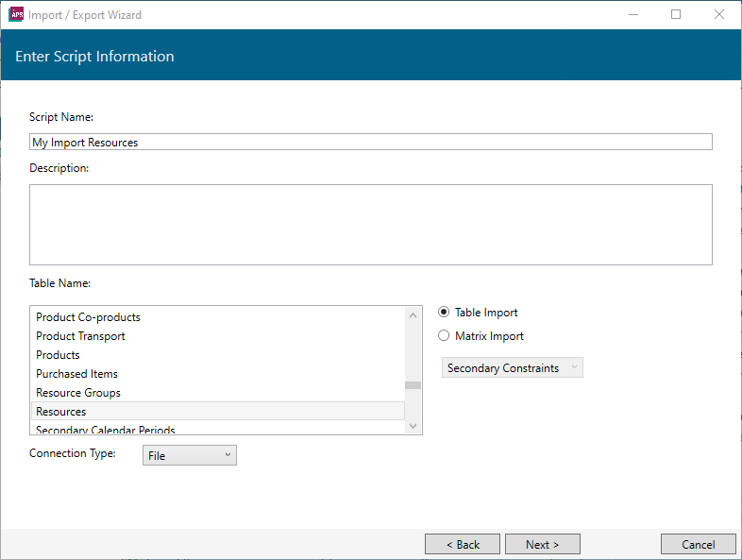Click the table list scrollbar thumb

(x=413, y=385)
